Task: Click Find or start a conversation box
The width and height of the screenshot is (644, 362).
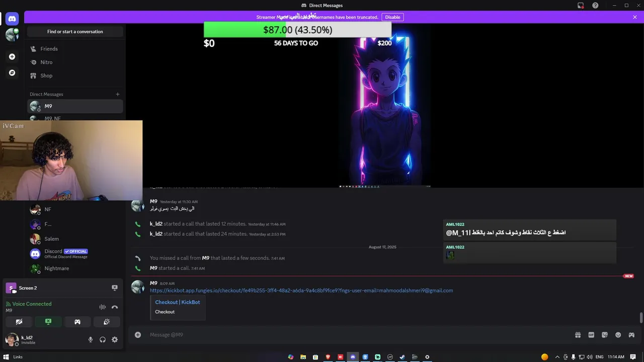Action: coord(75,32)
